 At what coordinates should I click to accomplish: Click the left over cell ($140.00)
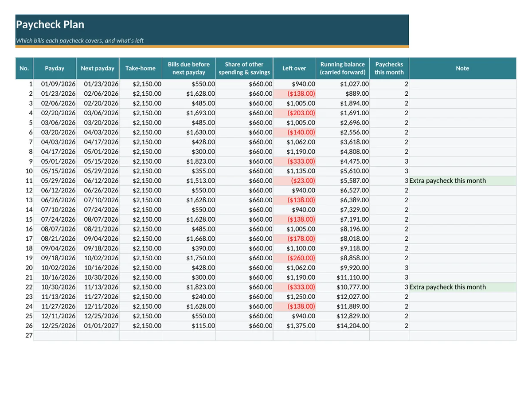point(294,133)
